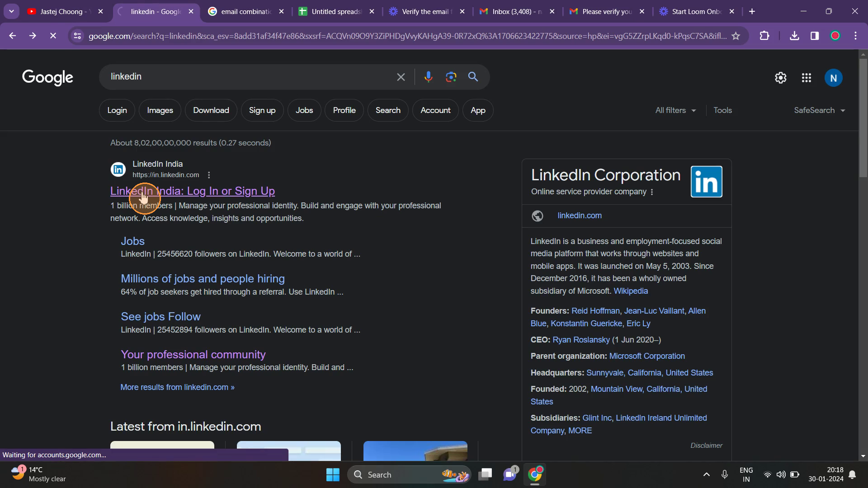Select the Images filter chip
Viewport: 868px width, 488px height.
pyautogui.click(x=160, y=110)
